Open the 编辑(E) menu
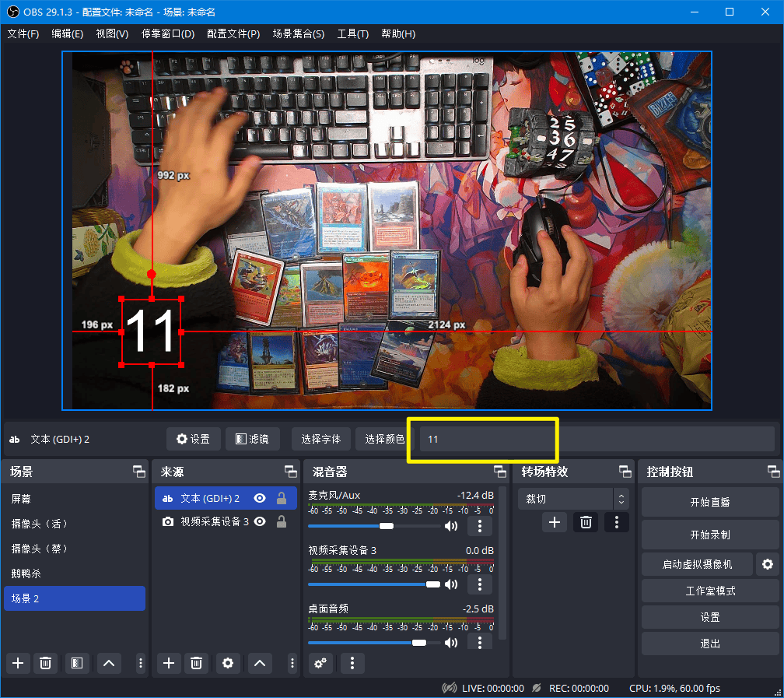784x698 pixels. pos(68,34)
